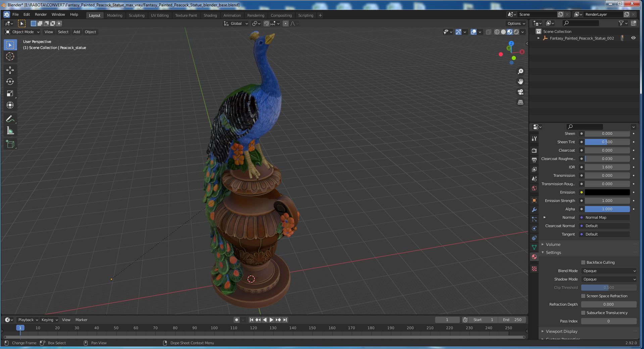This screenshot has height=349, width=644.
Task: Expand the Volume panel
Action: [x=553, y=244]
